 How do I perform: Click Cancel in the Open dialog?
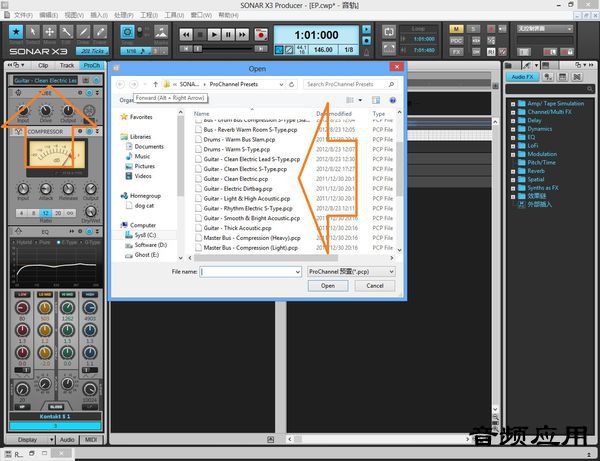pos(375,286)
